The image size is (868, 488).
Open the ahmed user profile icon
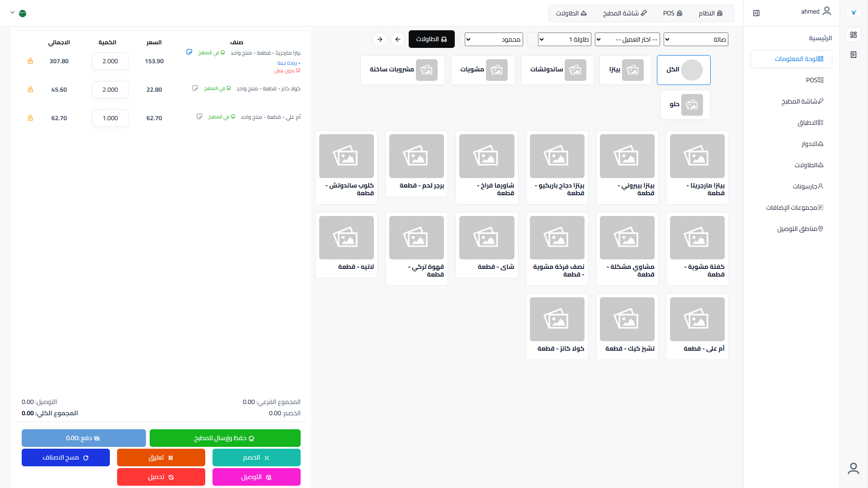pos(827,11)
